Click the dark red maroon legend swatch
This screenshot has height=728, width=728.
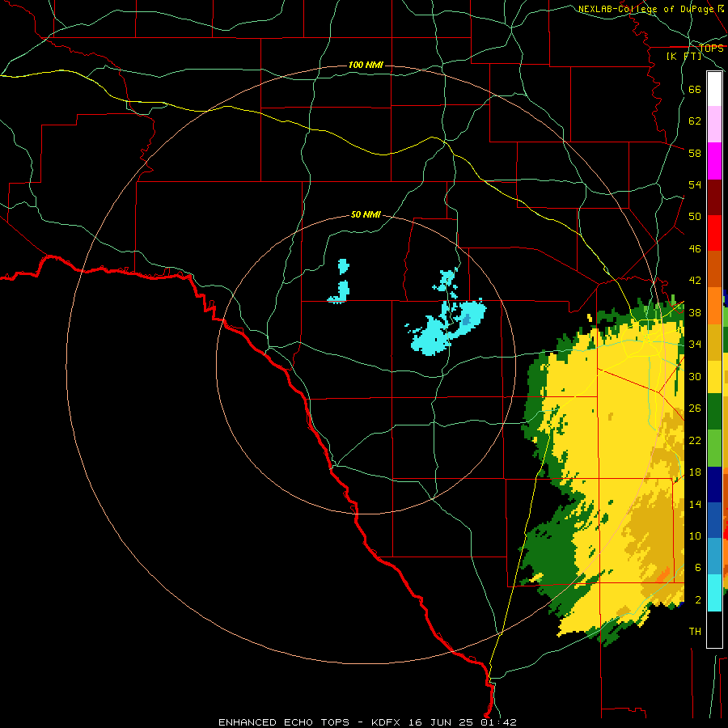tap(714, 197)
